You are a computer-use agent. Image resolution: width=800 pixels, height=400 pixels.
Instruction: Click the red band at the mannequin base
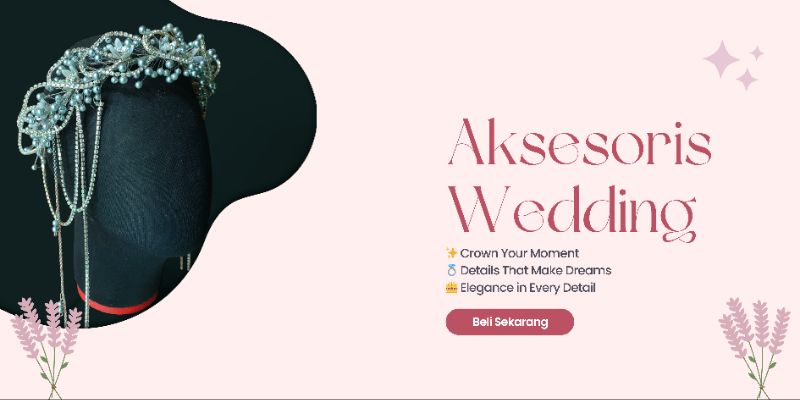(117, 305)
